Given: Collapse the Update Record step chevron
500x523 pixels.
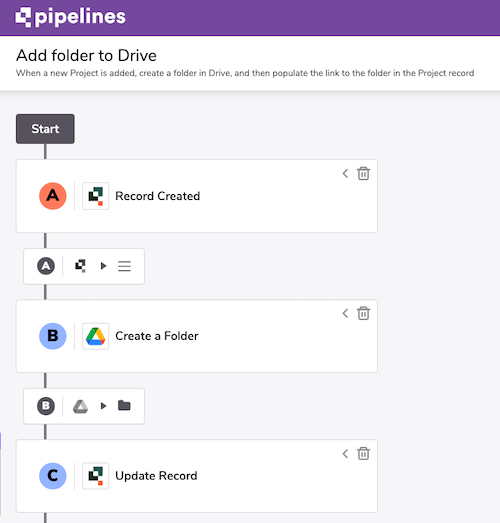Looking at the screenshot, I should [345, 454].
